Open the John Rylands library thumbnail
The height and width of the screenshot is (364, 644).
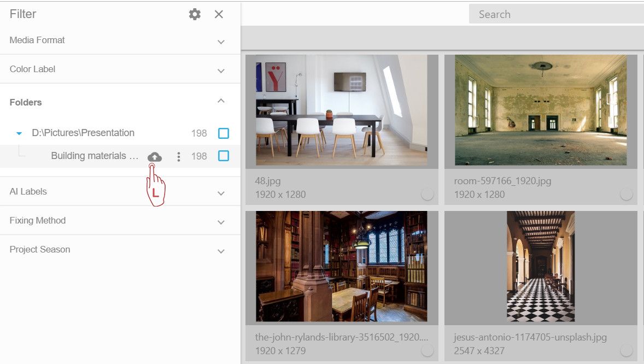tap(342, 267)
